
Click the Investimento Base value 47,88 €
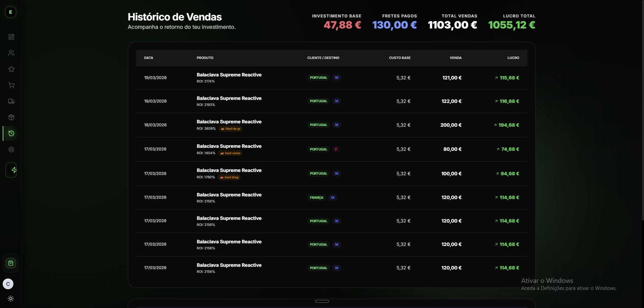342,25
